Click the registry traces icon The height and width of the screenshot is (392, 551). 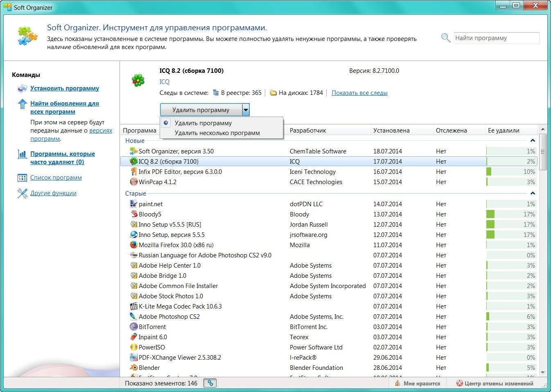pos(216,93)
